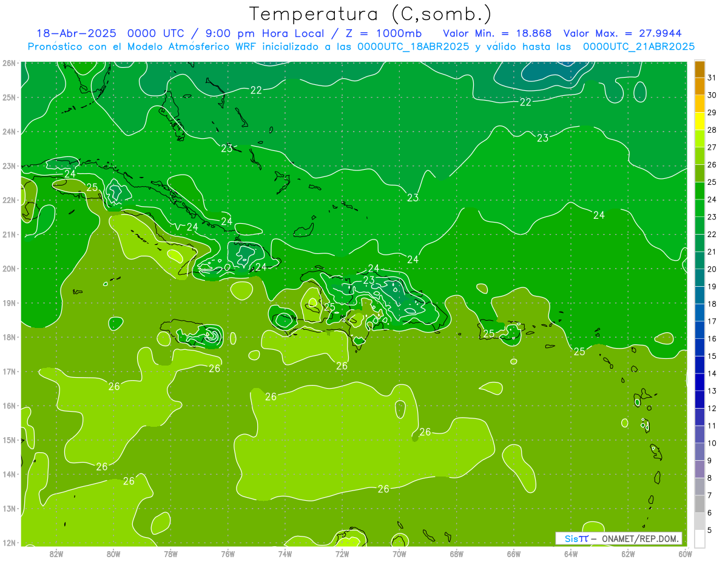Click the colorbar scale label "30"
728x562 pixels.
click(712, 95)
